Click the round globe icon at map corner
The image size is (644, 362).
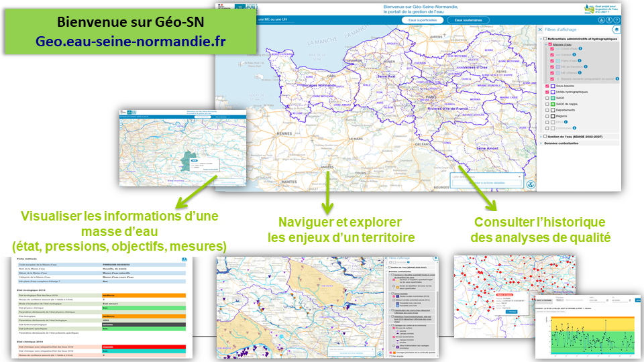point(531,185)
